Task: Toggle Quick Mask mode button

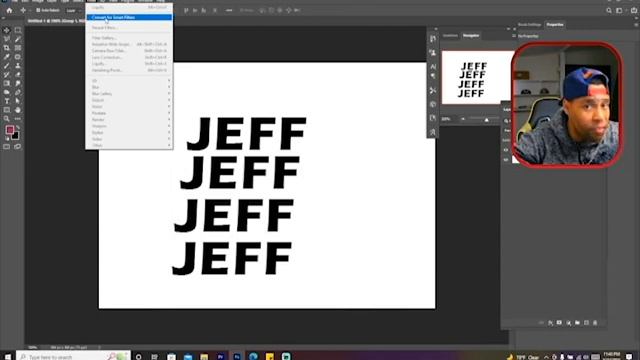Action: [x=7, y=147]
